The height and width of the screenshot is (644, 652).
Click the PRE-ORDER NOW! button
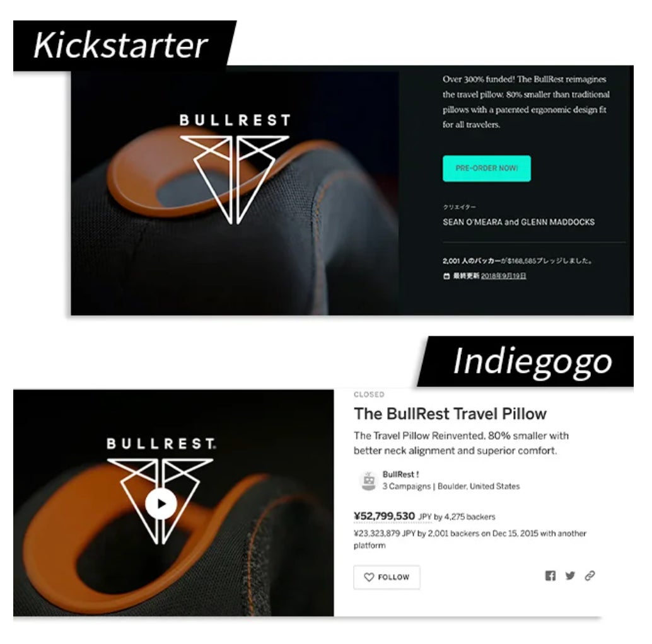487,168
